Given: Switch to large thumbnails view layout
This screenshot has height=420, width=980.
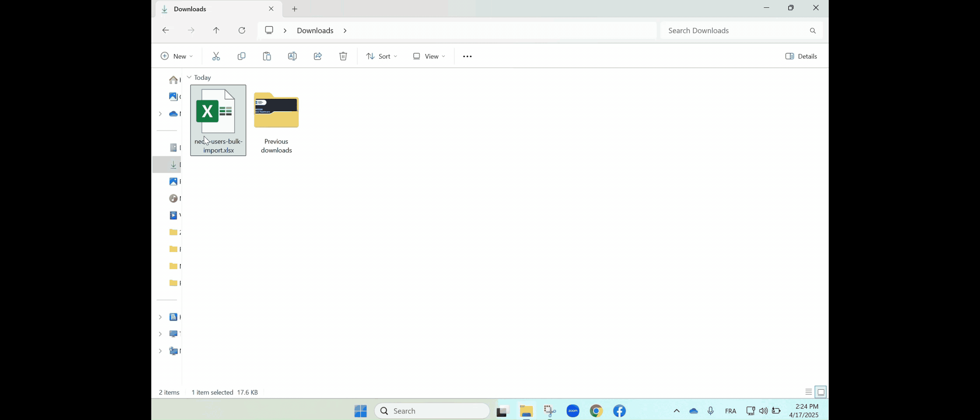Looking at the screenshot, I should 821,392.
